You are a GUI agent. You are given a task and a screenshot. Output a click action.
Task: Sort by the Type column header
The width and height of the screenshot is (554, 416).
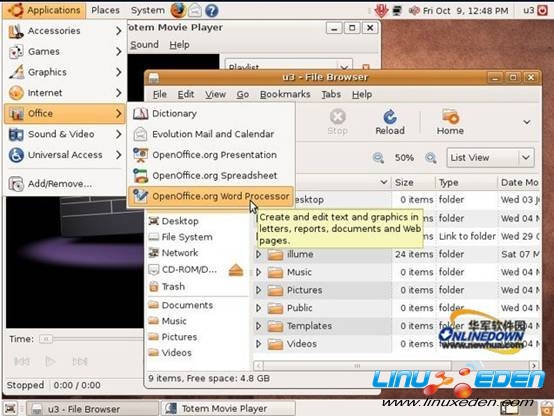466,183
